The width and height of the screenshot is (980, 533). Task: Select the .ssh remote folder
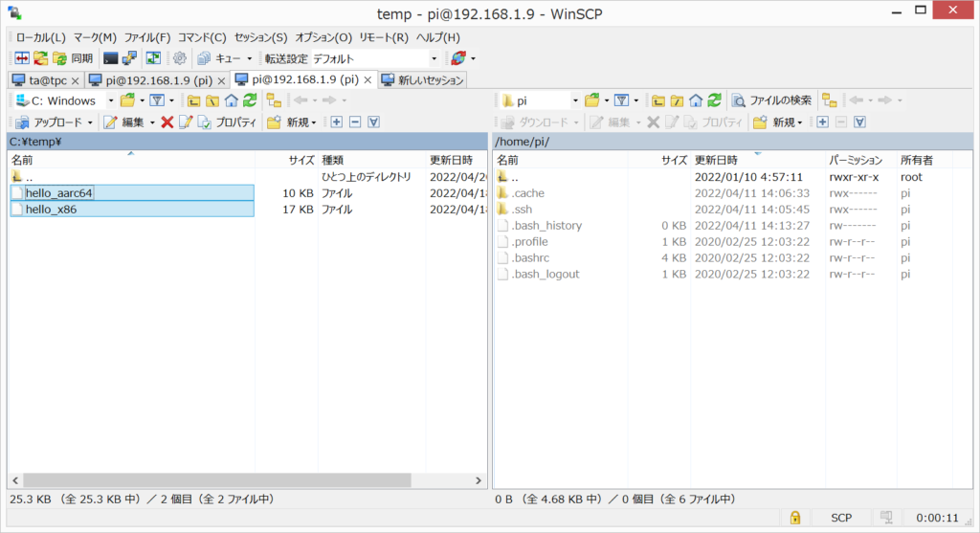(x=522, y=210)
